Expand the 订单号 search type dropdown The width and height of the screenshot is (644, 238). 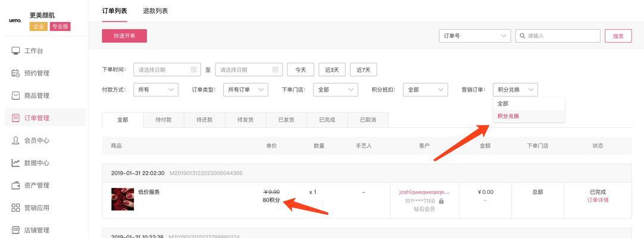pyautogui.click(x=475, y=36)
